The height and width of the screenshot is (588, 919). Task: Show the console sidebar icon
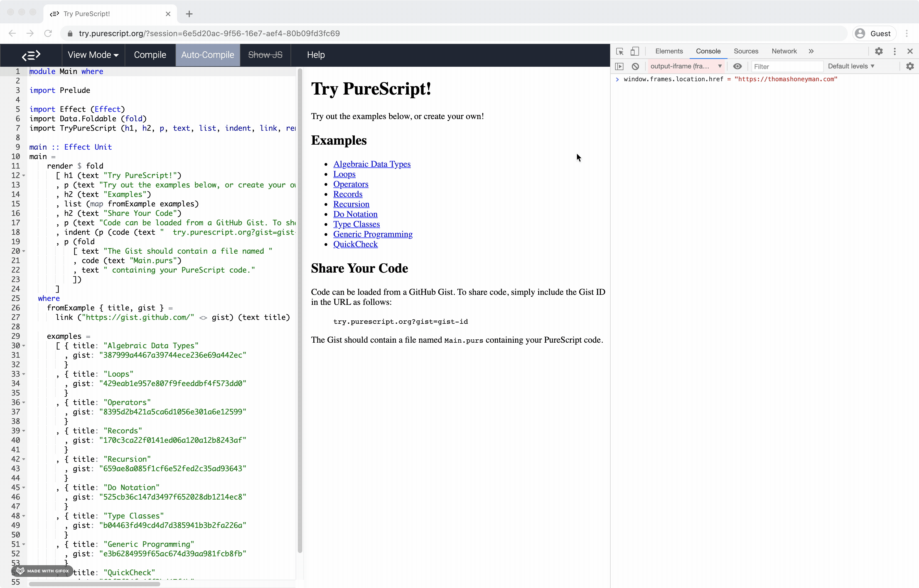point(619,66)
